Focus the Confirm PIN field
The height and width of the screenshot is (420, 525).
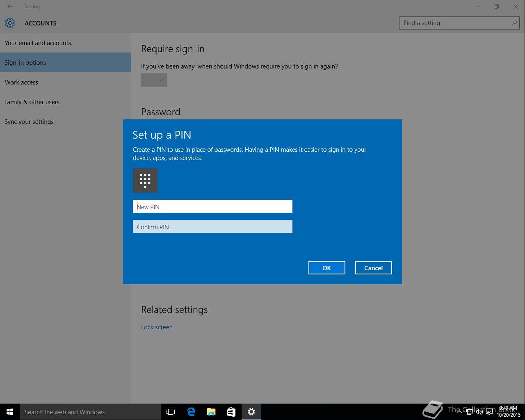[x=212, y=227]
